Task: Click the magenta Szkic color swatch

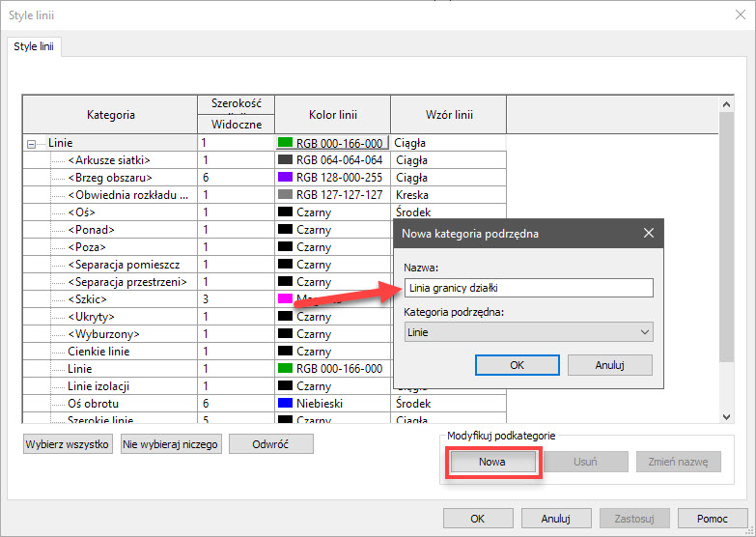Action: (285, 299)
